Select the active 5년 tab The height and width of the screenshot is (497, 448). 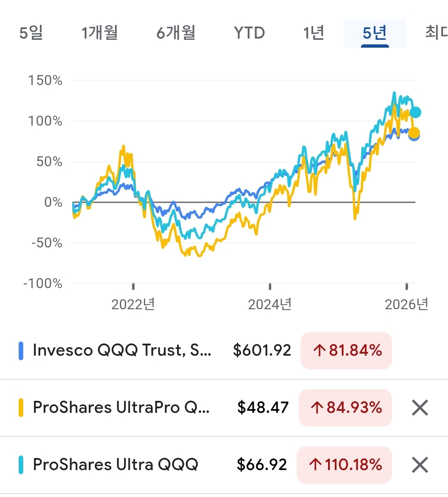click(375, 33)
